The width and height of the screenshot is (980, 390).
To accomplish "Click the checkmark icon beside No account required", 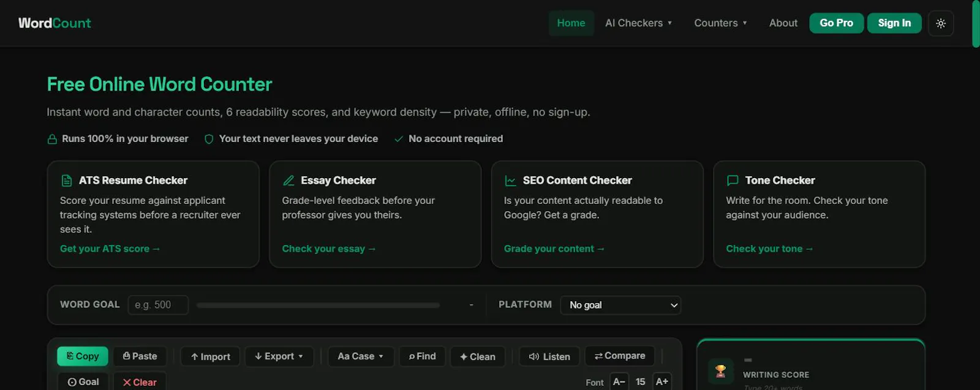I will [x=399, y=140].
